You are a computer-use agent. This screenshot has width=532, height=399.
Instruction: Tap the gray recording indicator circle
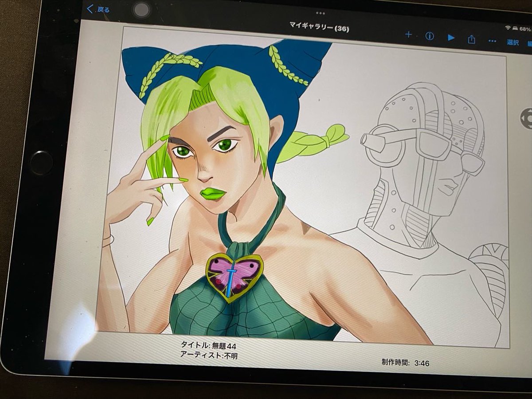[141, 10]
